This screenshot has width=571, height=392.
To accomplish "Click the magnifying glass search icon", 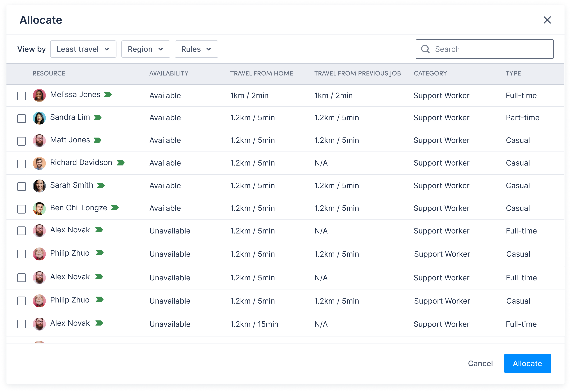I will coord(425,49).
